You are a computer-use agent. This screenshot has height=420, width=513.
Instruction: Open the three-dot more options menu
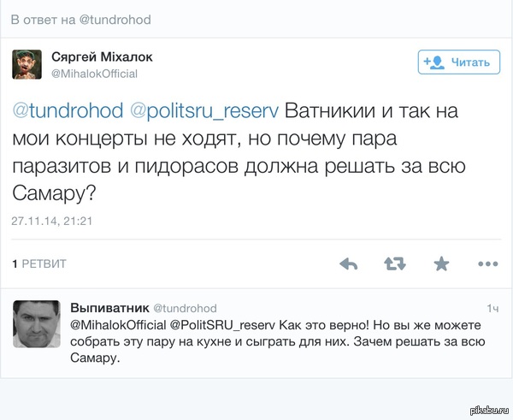[488, 263]
